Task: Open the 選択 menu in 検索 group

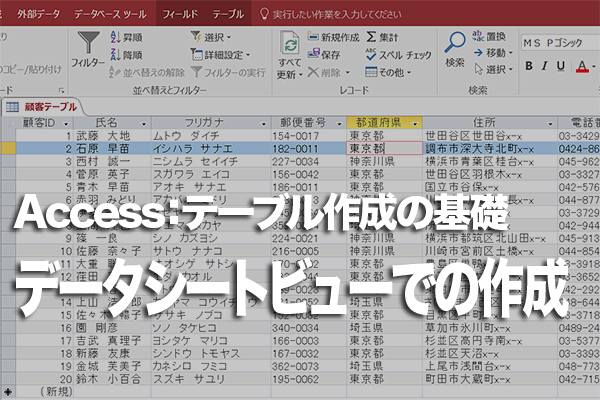Action: [493, 69]
